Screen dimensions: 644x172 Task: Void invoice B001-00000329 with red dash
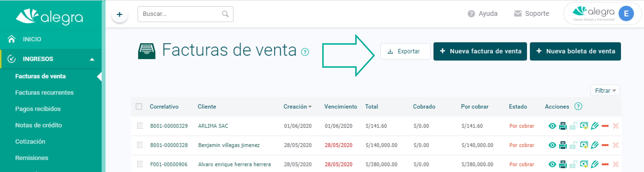(x=605, y=126)
